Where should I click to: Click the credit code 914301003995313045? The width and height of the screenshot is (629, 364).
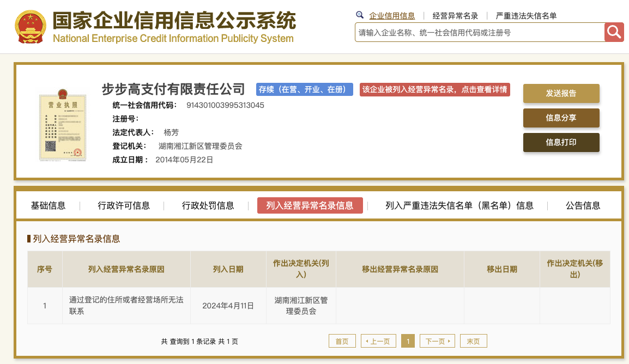point(225,105)
